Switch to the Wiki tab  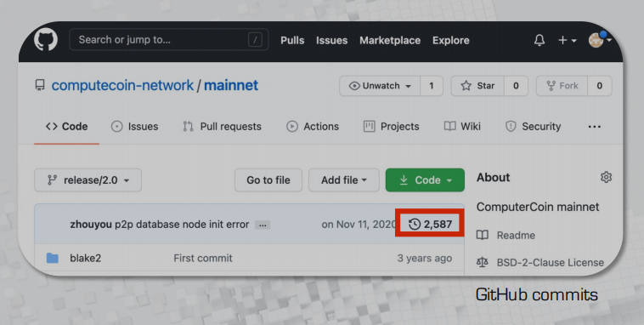pyautogui.click(x=462, y=126)
